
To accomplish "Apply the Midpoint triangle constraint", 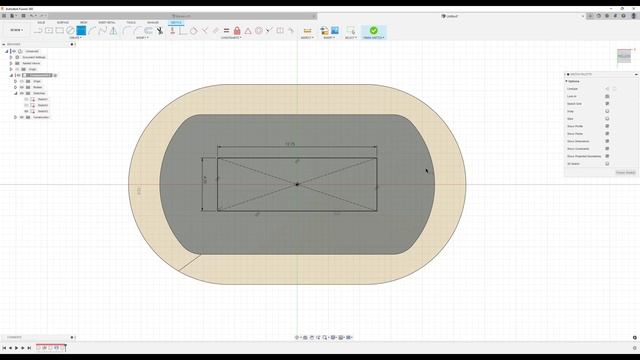I will click(x=248, y=31).
